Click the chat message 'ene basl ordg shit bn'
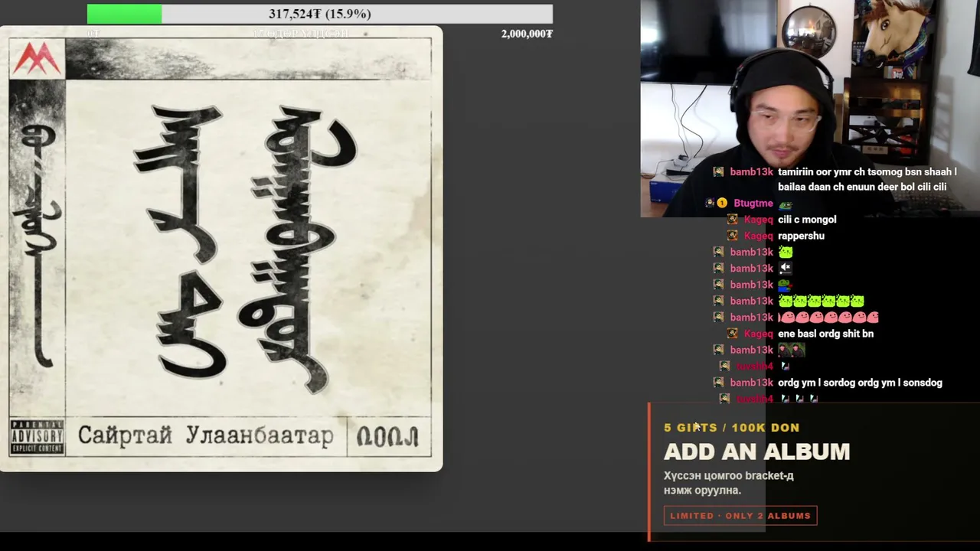This screenshot has height=551, width=980. tap(825, 334)
